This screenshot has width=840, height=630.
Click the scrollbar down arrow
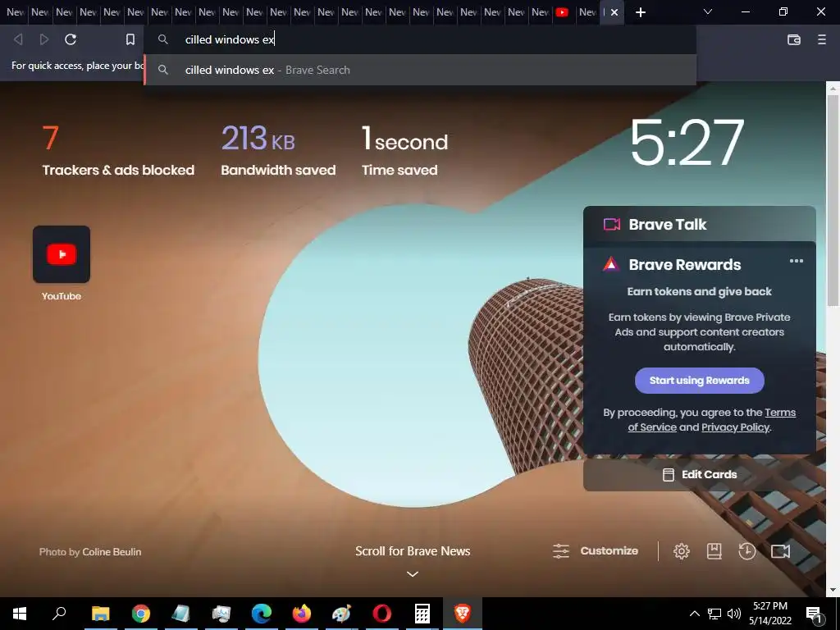833,591
